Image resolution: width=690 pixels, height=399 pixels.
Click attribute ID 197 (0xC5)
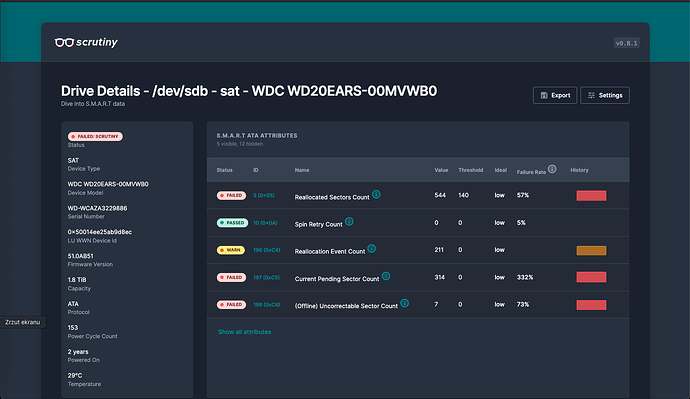pos(267,278)
